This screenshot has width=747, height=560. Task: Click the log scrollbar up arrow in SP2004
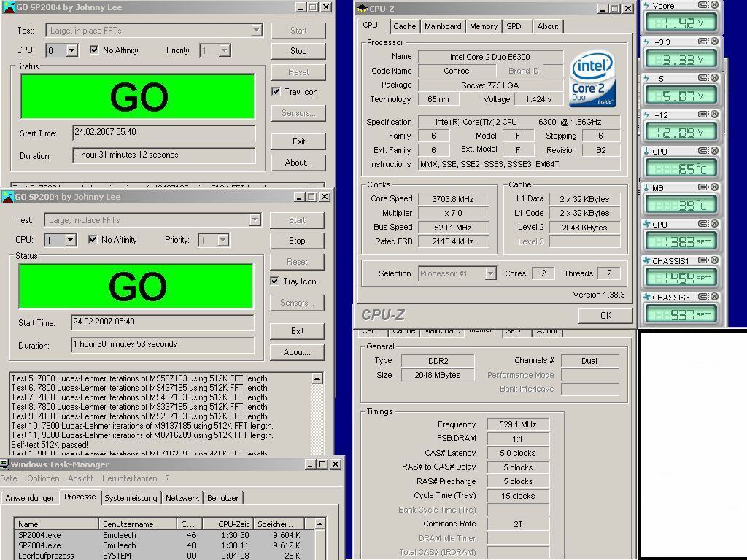coord(317,378)
